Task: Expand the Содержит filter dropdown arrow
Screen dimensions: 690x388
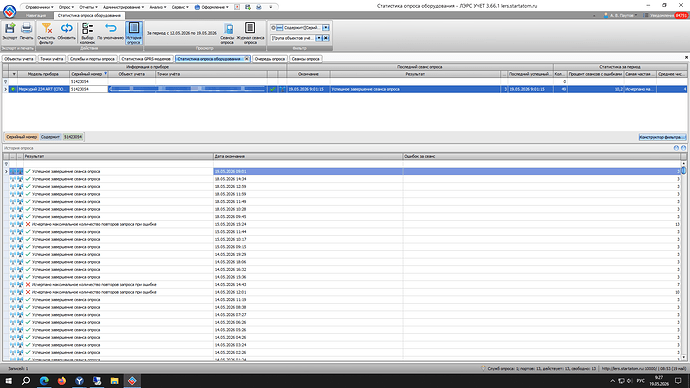Action: pos(326,28)
